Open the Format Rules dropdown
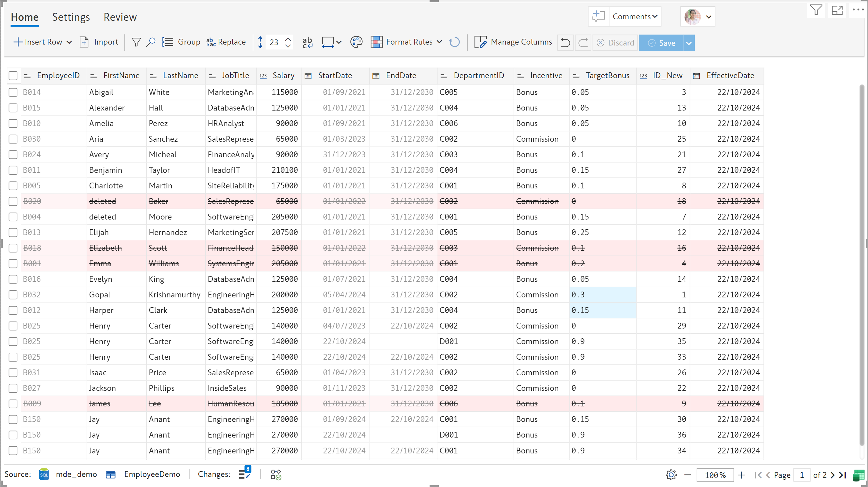 click(439, 42)
